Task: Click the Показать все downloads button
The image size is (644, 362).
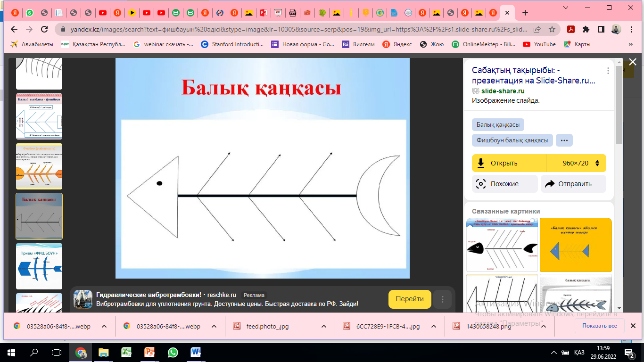Action: point(599,326)
